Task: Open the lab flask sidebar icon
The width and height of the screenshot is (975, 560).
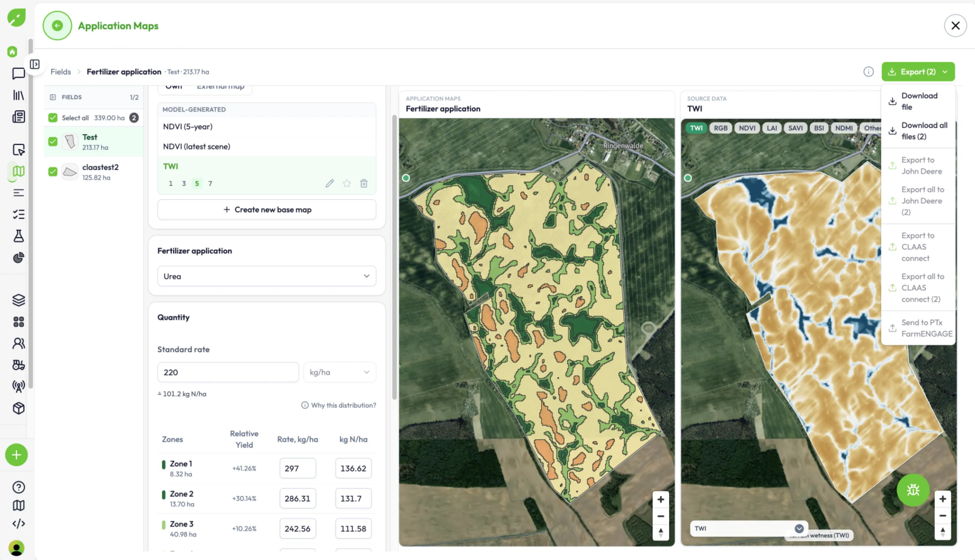Action: [x=18, y=236]
